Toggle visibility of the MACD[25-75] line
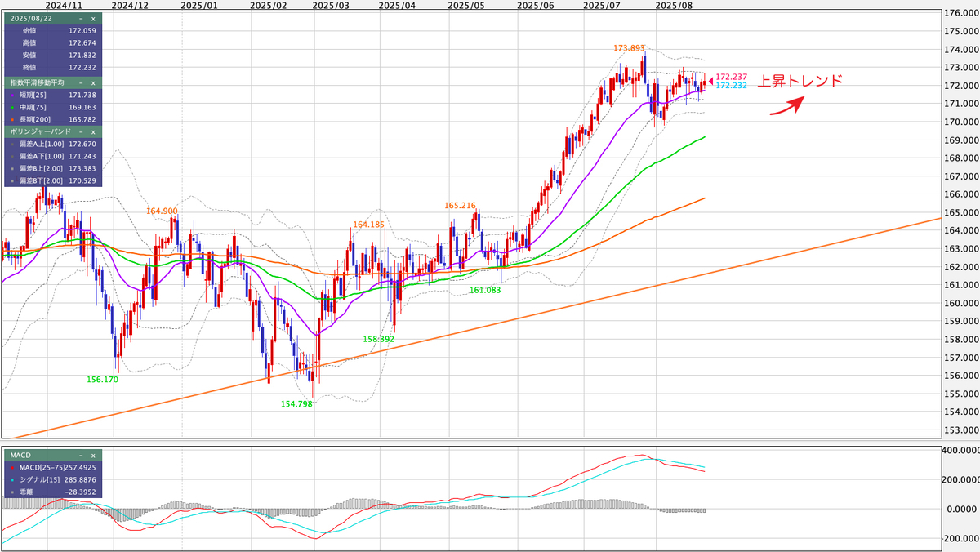 (x=12, y=468)
